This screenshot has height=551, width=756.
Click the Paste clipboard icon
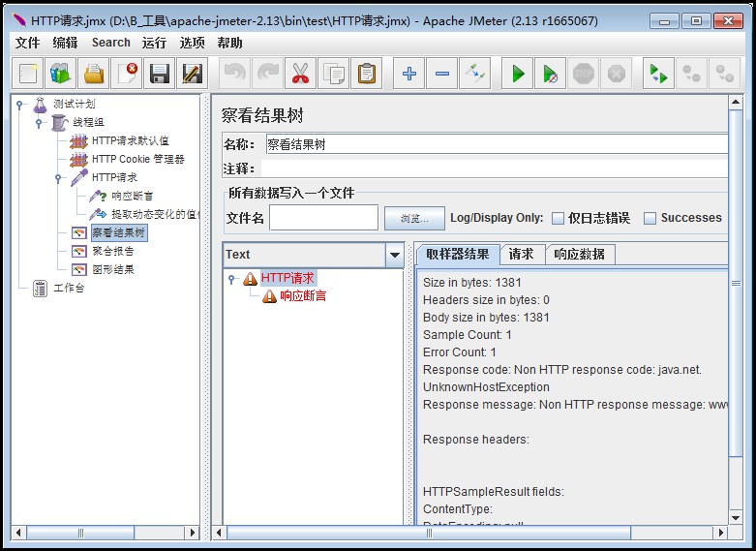367,74
